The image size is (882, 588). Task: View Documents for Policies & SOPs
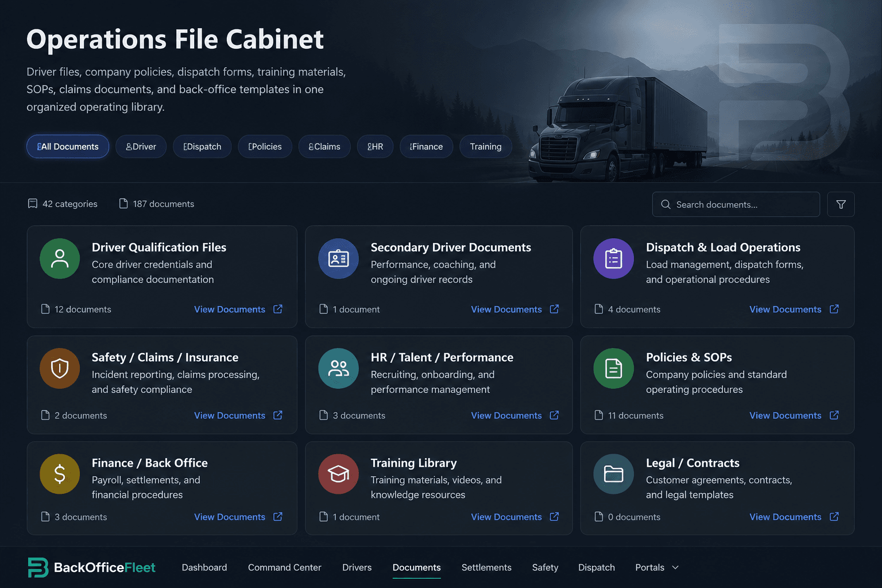pos(786,415)
